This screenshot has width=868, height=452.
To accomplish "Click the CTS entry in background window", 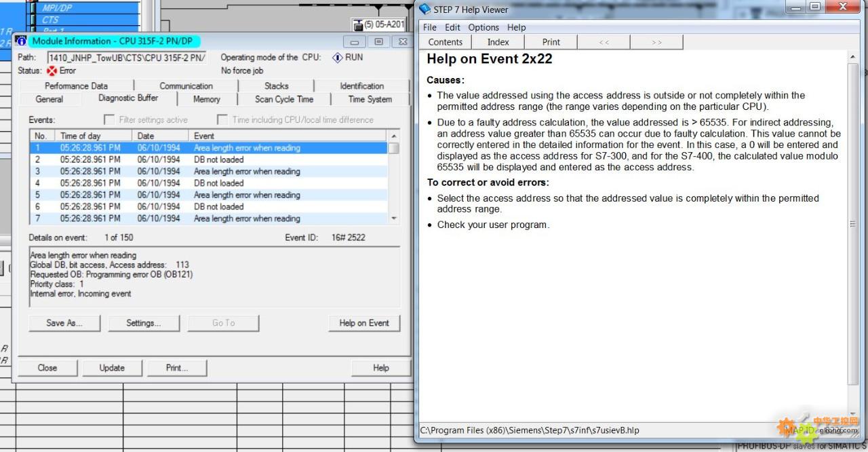I will coord(50,20).
